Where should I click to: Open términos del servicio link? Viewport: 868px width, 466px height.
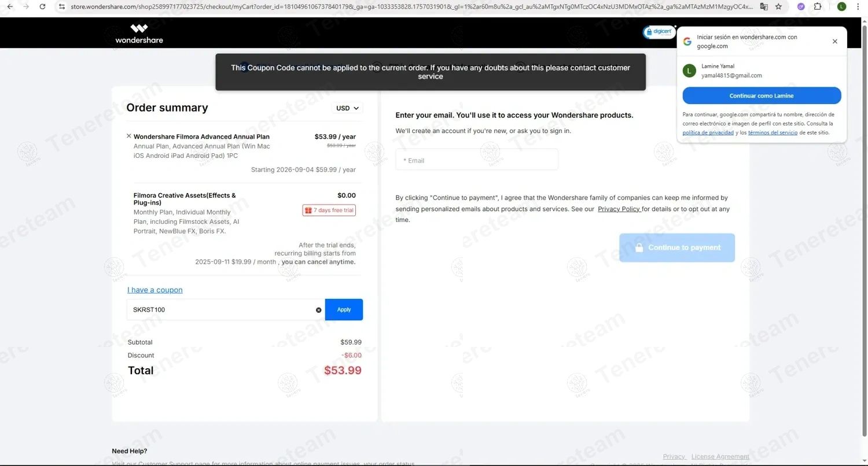773,132
